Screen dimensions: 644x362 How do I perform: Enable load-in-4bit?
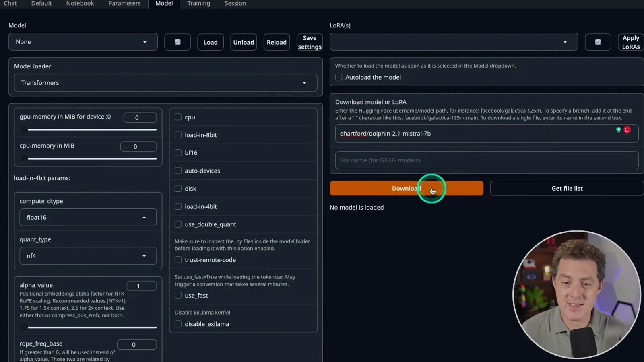tap(178, 206)
